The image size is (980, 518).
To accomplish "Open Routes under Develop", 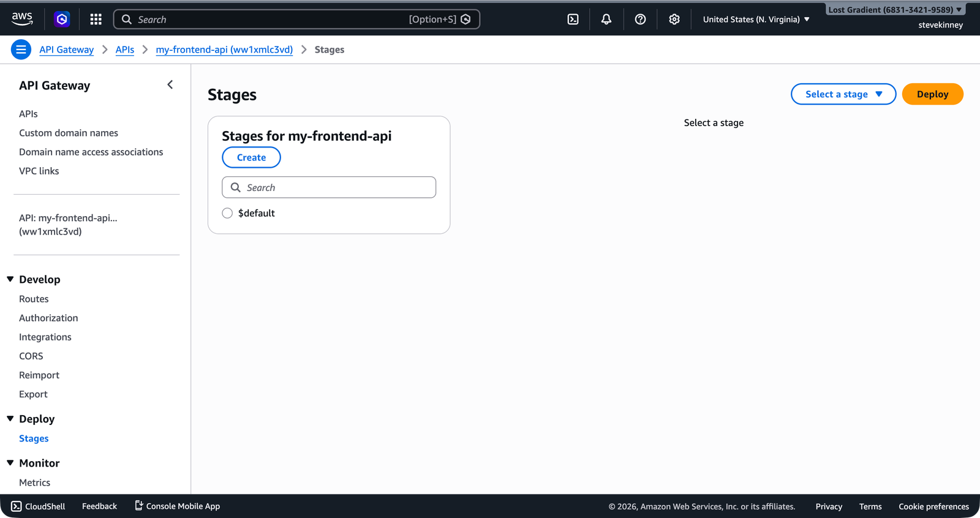I will pos(34,299).
